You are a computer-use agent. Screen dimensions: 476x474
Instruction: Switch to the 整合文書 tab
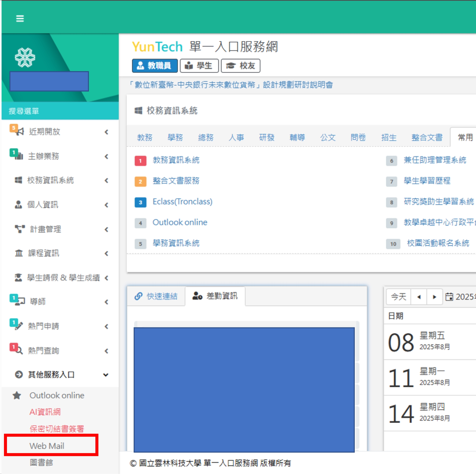427,137
